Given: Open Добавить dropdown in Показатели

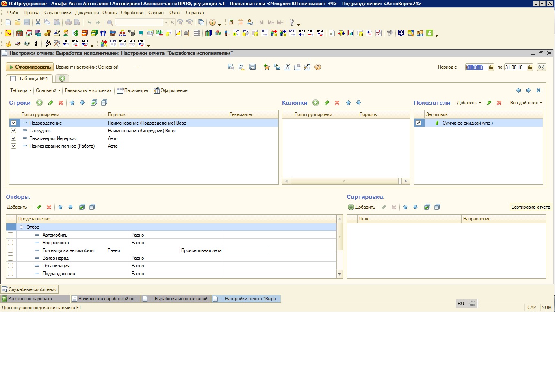Looking at the screenshot, I should (469, 103).
